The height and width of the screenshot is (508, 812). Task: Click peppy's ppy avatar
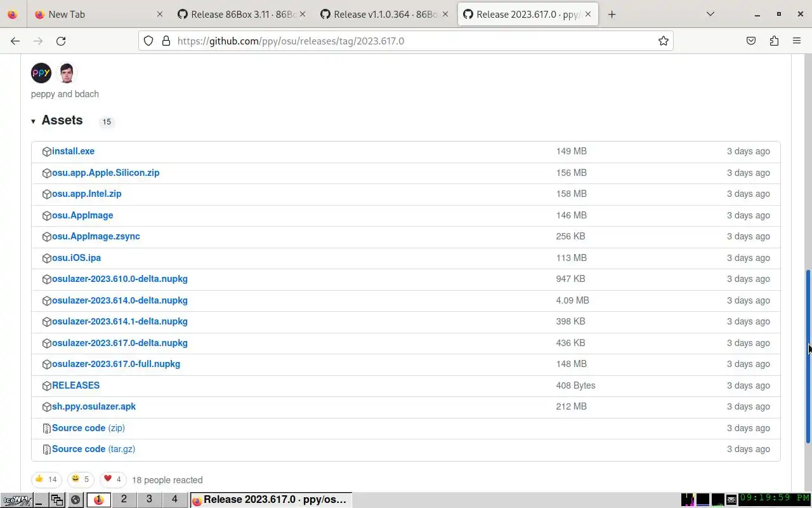point(41,73)
